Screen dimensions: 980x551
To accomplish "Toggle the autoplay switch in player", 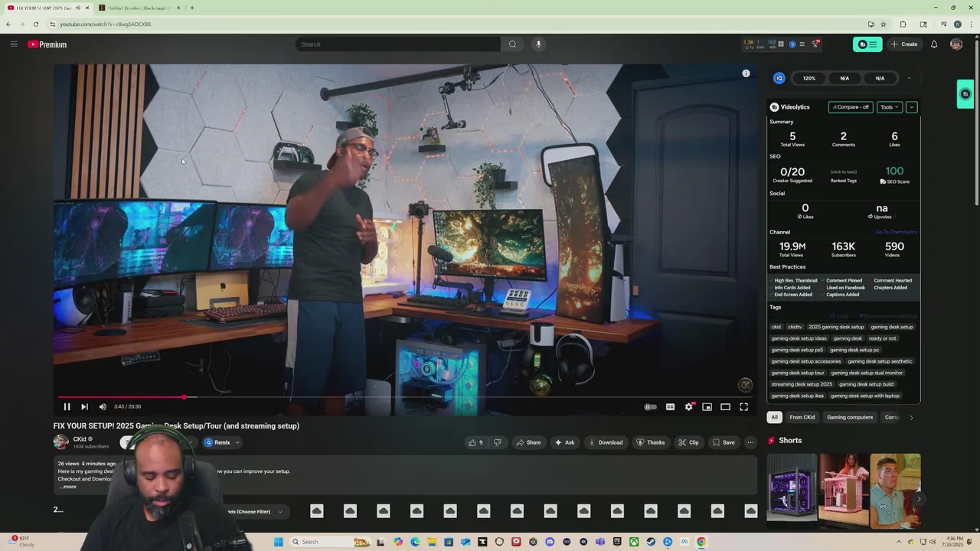I will [x=650, y=407].
